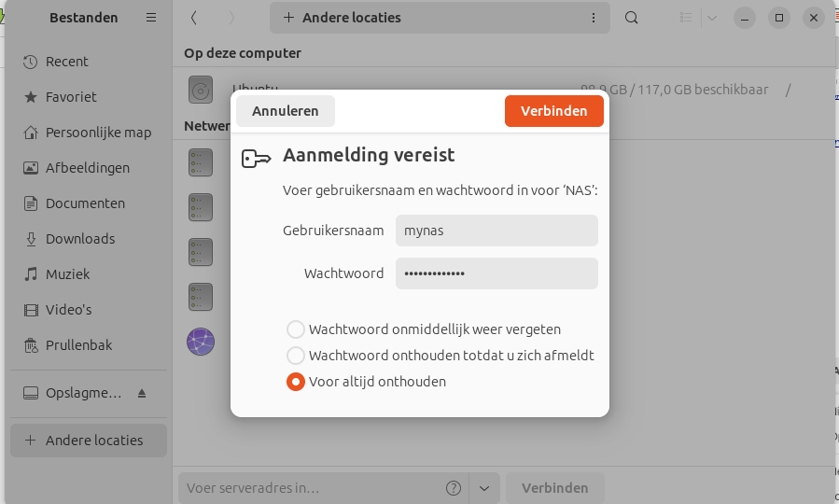The width and height of the screenshot is (839, 504).
Task: Click the Gebruikersnaam text field
Action: [x=496, y=231]
